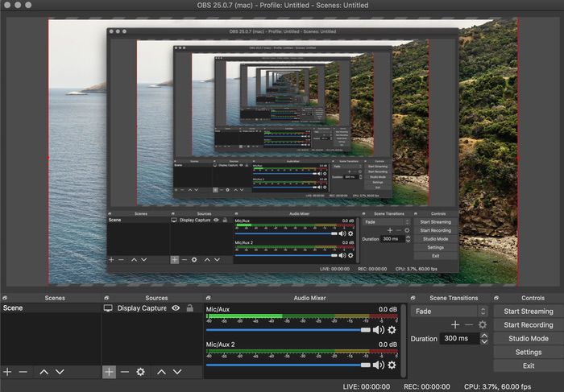The width and height of the screenshot is (564, 392).
Task: Click the nested OBS preview thumbnail
Action: click(282, 151)
